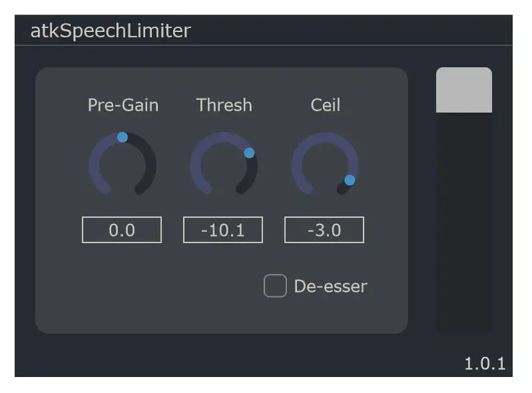Click the Pre-Gain knob handle dot

tap(123, 137)
